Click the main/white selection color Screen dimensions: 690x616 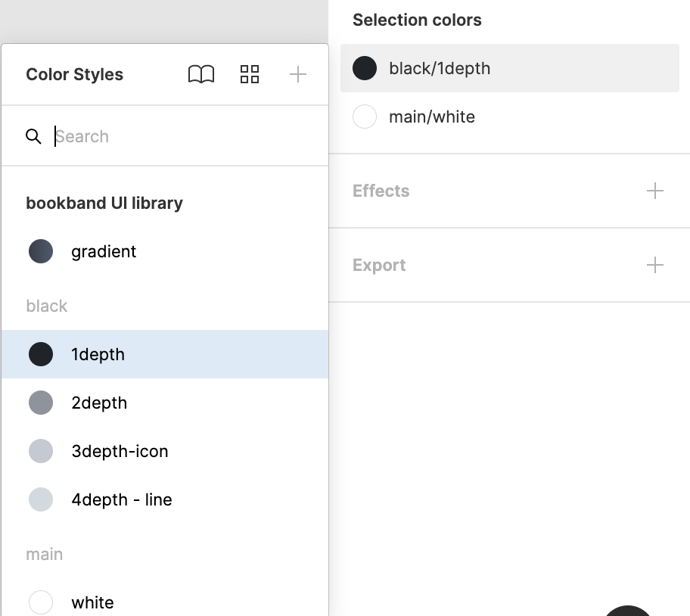pyautogui.click(x=431, y=117)
